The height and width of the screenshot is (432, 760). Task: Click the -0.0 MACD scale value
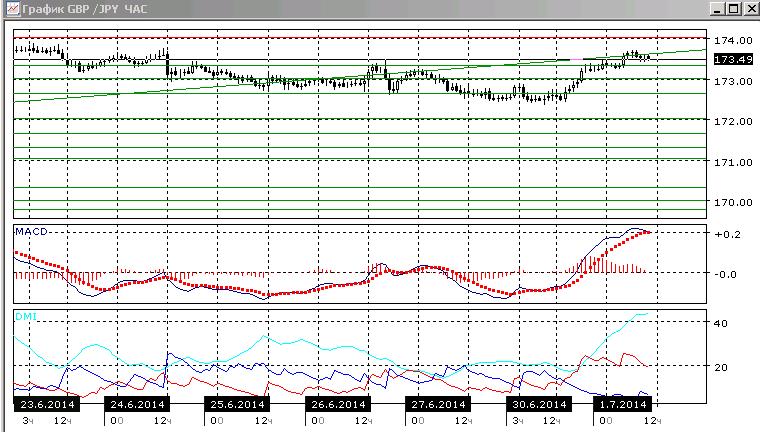(726, 275)
